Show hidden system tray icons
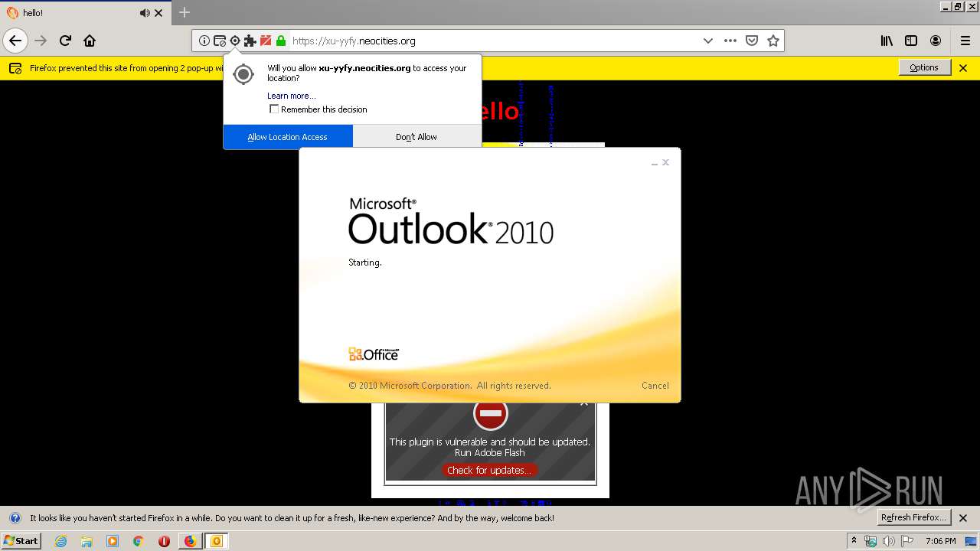The width and height of the screenshot is (980, 551). (x=854, y=540)
